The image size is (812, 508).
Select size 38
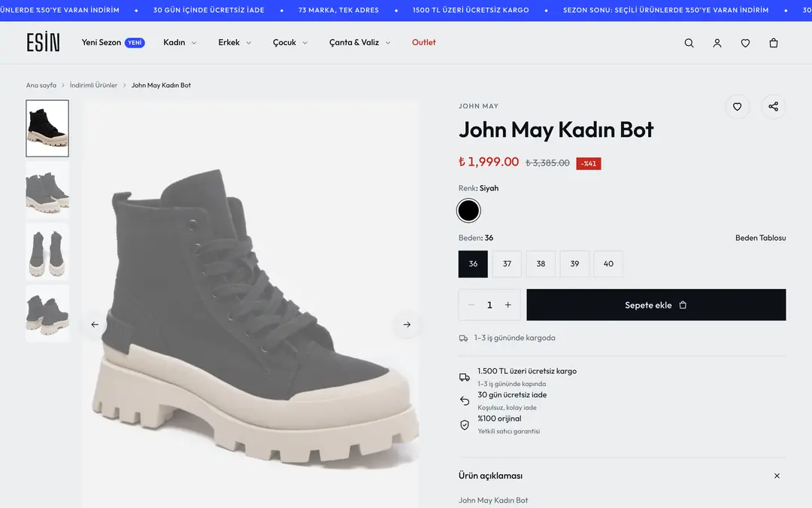(541, 264)
